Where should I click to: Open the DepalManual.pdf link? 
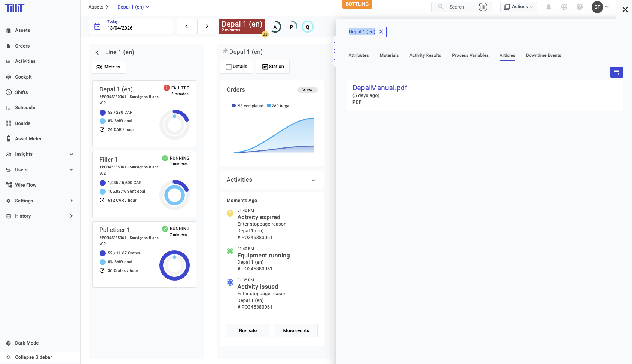(379, 88)
